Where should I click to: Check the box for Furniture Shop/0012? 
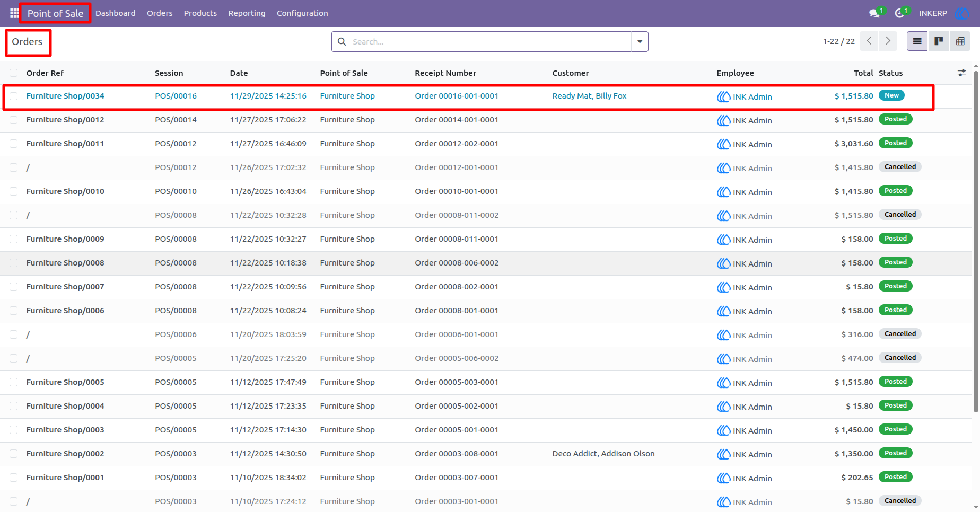point(14,120)
